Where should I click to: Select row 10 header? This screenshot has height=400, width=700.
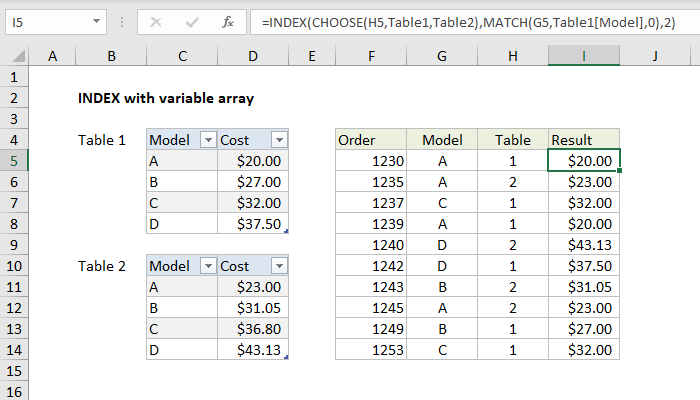[x=14, y=266]
